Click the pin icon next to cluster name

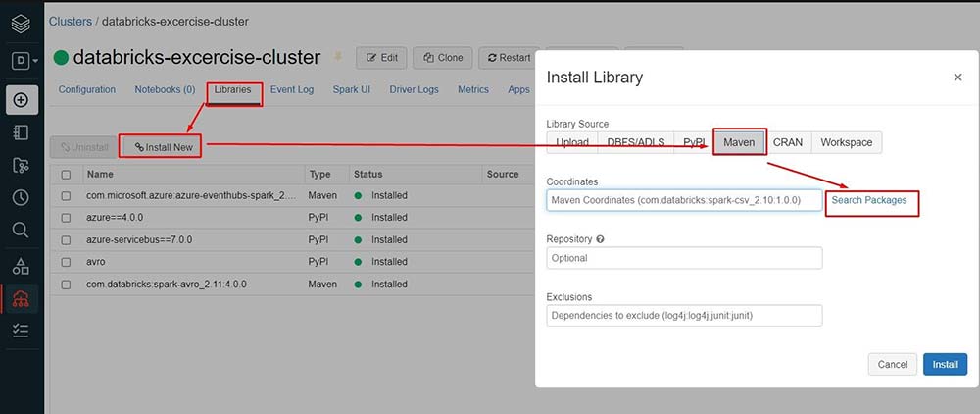[337, 57]
